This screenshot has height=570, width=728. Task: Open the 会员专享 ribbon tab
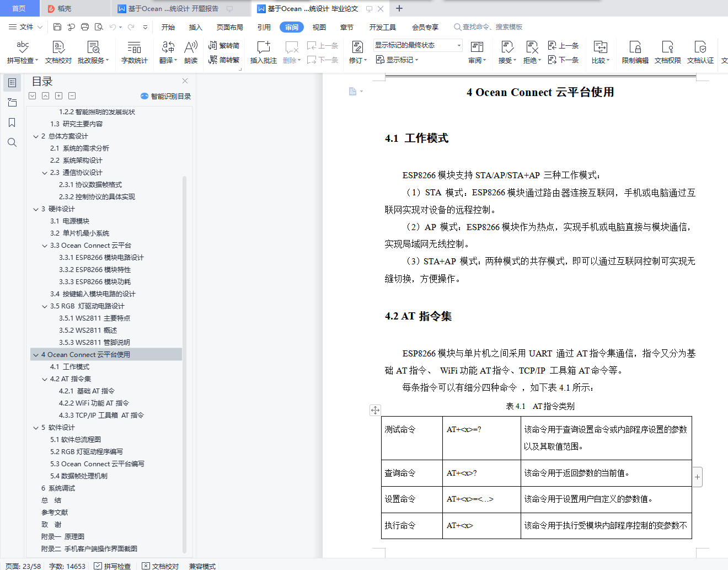click(425, 27)
